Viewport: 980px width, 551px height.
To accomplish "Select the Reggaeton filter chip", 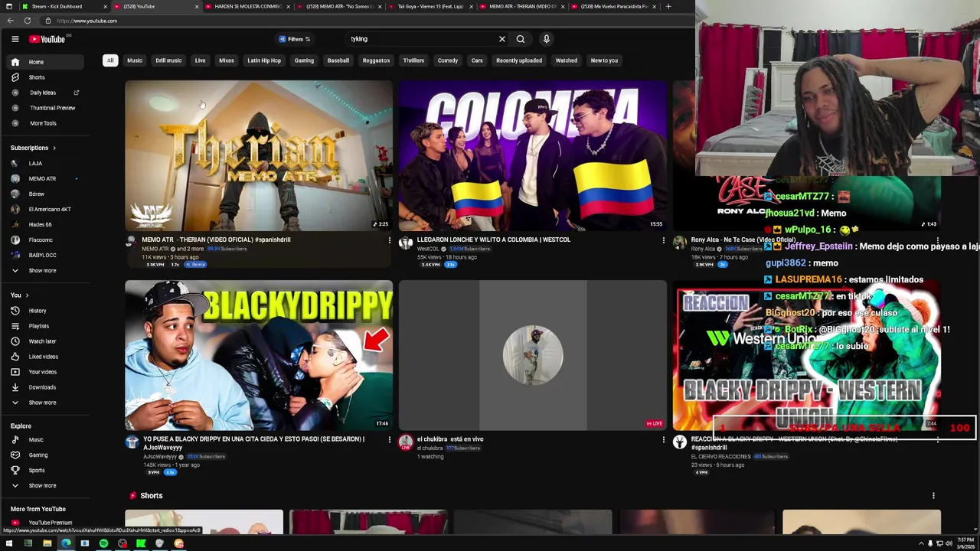I will tap(376, 60).
